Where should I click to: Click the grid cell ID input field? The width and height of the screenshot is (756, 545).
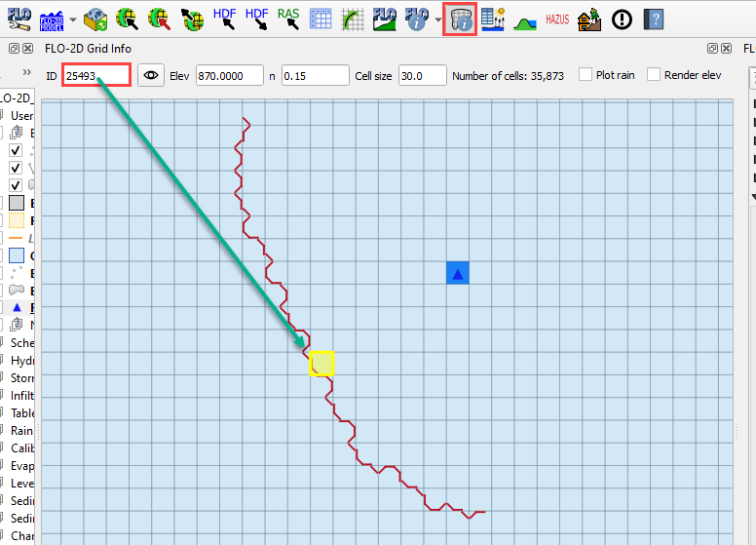[95, 75]
